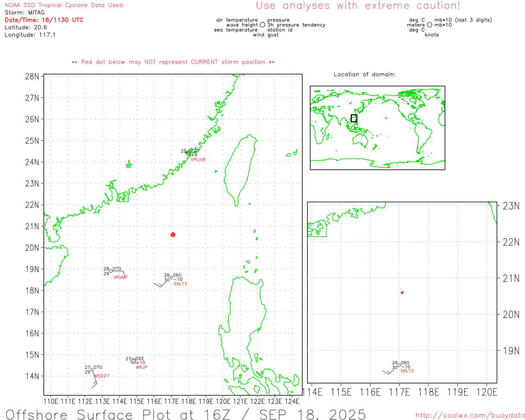Open the coolwx.com/buoydata link
Screen dimensions: 525x420
[470, 415]
